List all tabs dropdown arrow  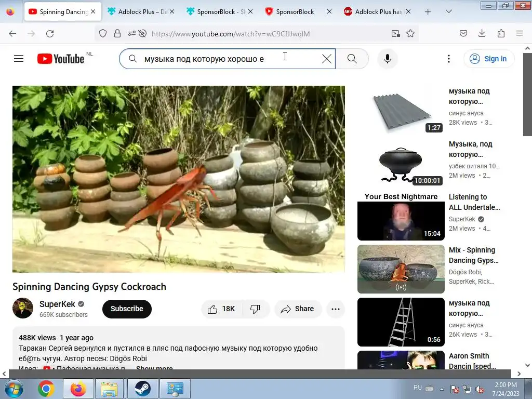coord(449,11)
